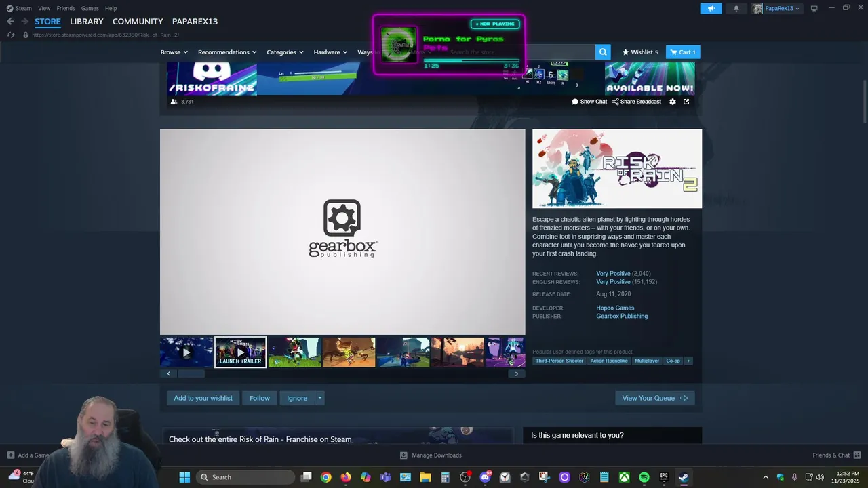This screenshot has width=868, height=488.
Task: Open the Gearbox Publishing publisher link
Action: pyautogui.click(x=622, y=316)
